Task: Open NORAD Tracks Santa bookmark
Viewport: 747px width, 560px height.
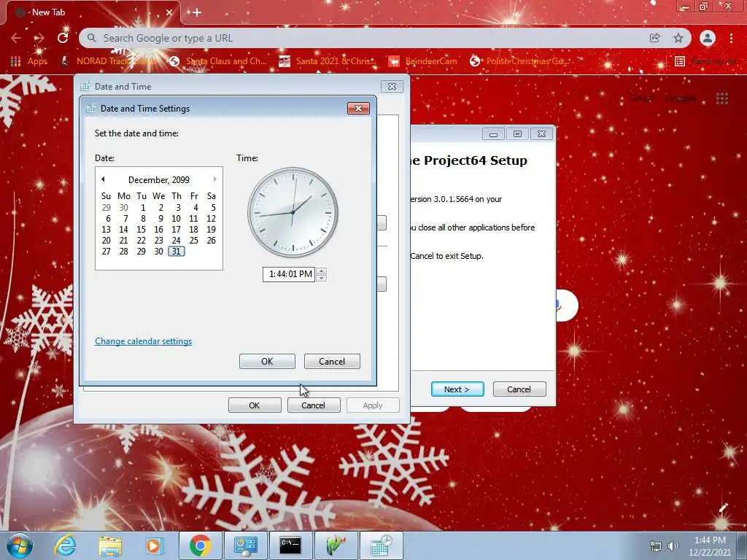Action: (109, 61)
